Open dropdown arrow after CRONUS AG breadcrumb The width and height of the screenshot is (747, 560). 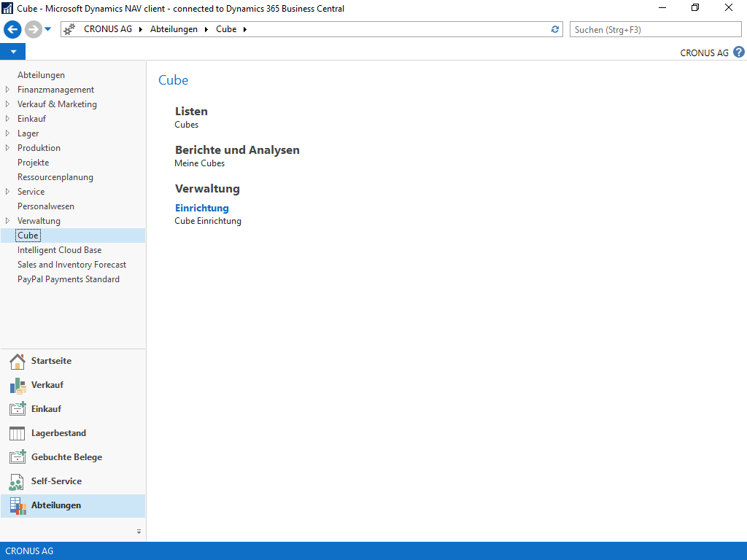pos(141,29)
